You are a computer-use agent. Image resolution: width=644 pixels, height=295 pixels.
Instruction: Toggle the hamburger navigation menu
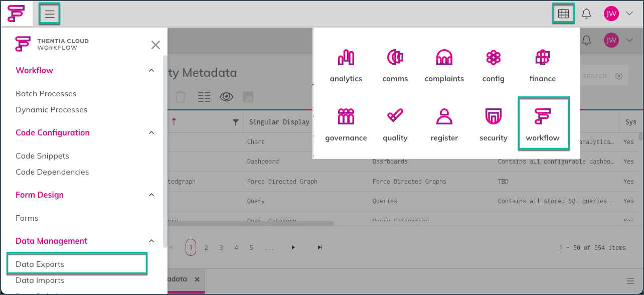[50, 14]
